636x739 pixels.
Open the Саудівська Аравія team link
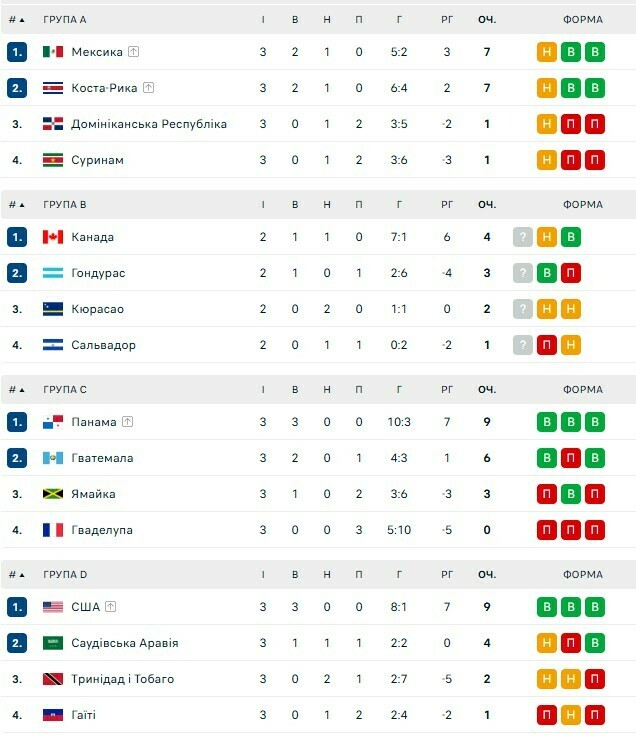click(x=124, y=643)
